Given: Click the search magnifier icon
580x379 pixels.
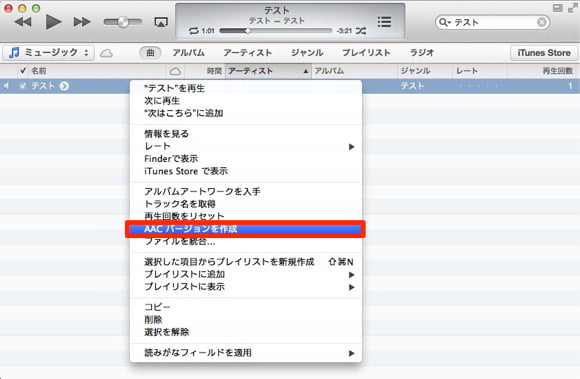Looking at the screenshot, I should coord(444,23).
